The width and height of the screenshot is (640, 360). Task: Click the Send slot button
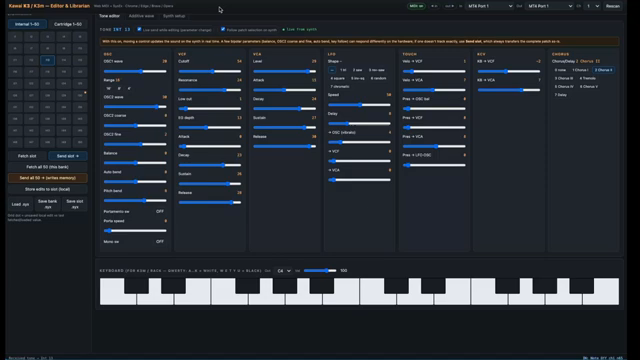pyautogui.click(x=68, y=156)
